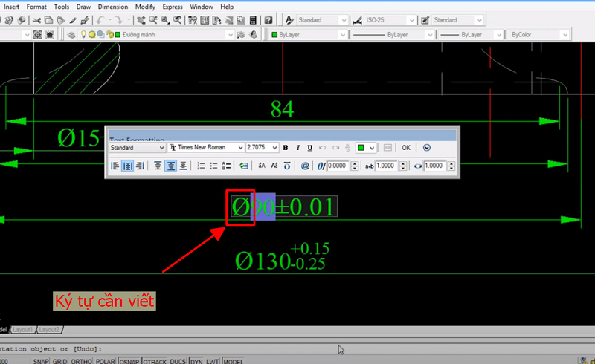Open the Layer Properties Manager icon
Viewport: 595px width, 364px height.
(71, 35)
